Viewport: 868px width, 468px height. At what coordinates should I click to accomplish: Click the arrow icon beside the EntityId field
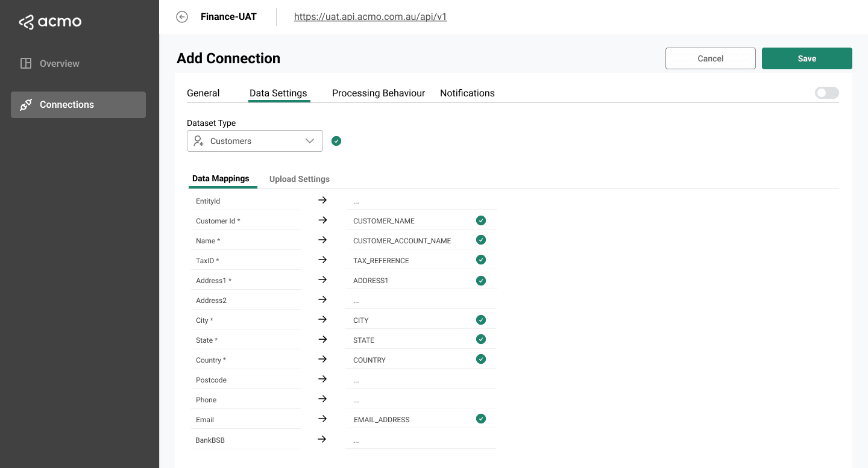pos(322,199)
